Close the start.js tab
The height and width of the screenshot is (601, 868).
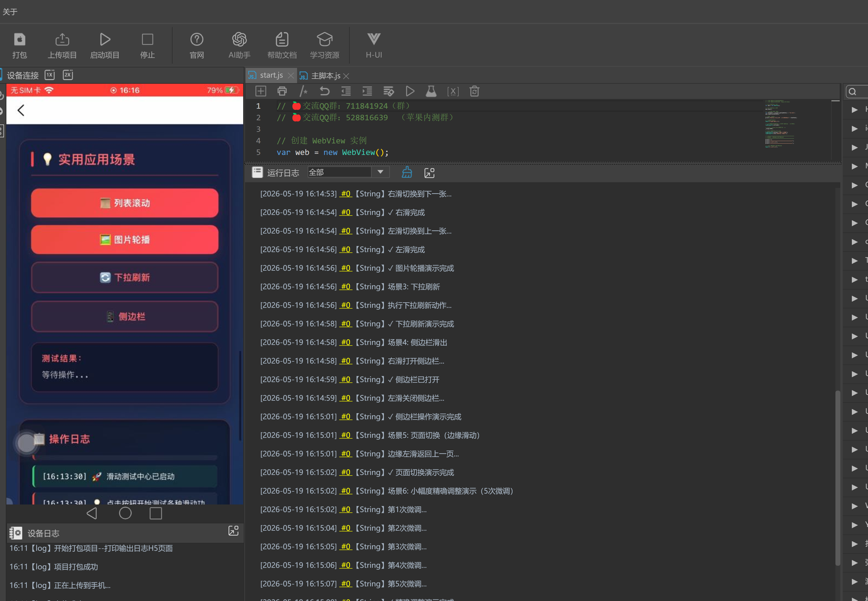(x=291, y=76)
